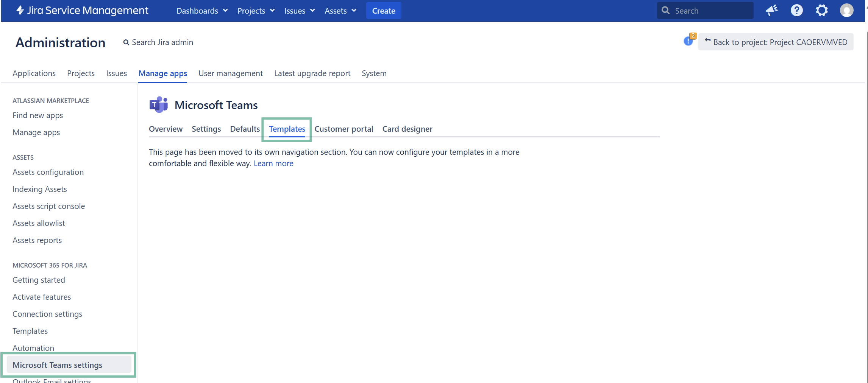Follow the Learn more link
868x383 pixels.
(x=273, y=163)
